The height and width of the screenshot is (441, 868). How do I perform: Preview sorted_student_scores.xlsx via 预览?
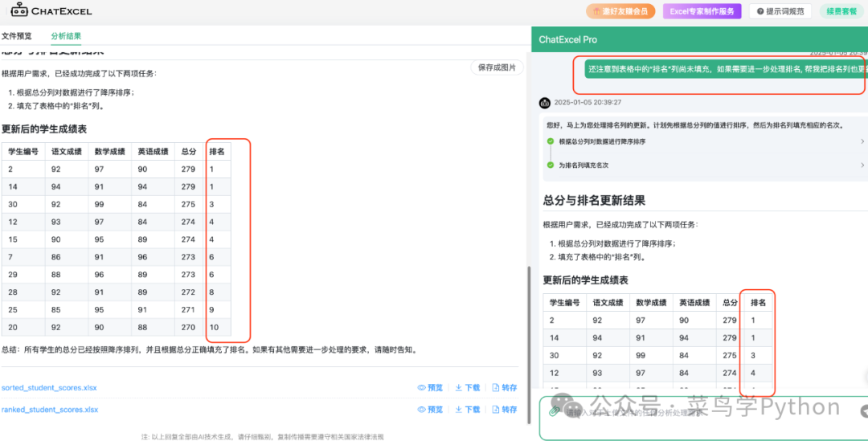tap(430, 388)
